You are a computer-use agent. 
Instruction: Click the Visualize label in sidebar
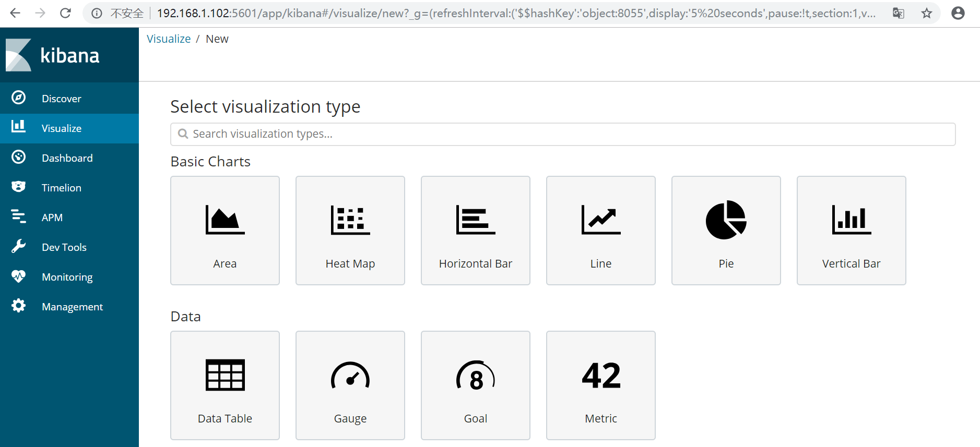(x=62, y=128)
